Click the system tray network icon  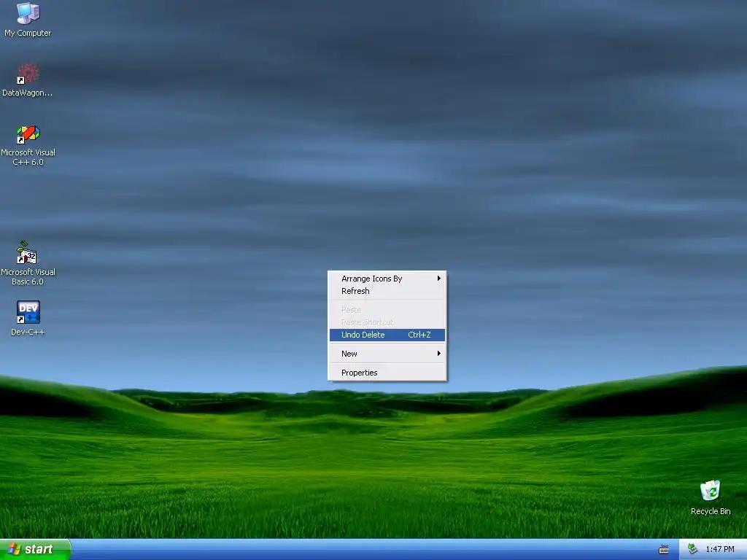point(693,549)
